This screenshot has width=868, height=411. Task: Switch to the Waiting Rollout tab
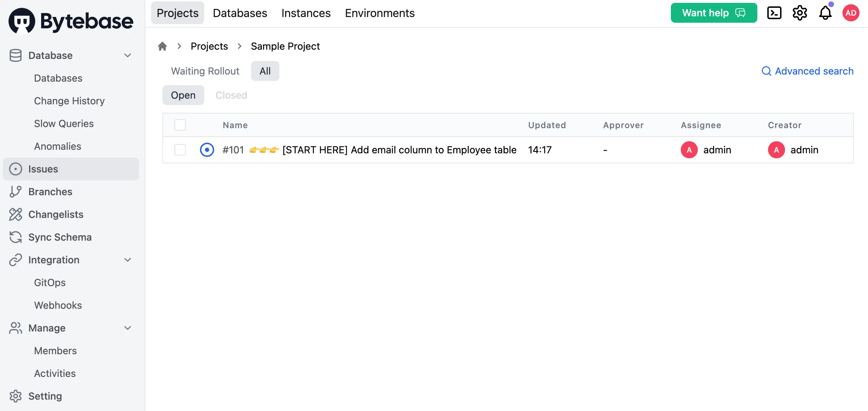(x=205, y=71)
